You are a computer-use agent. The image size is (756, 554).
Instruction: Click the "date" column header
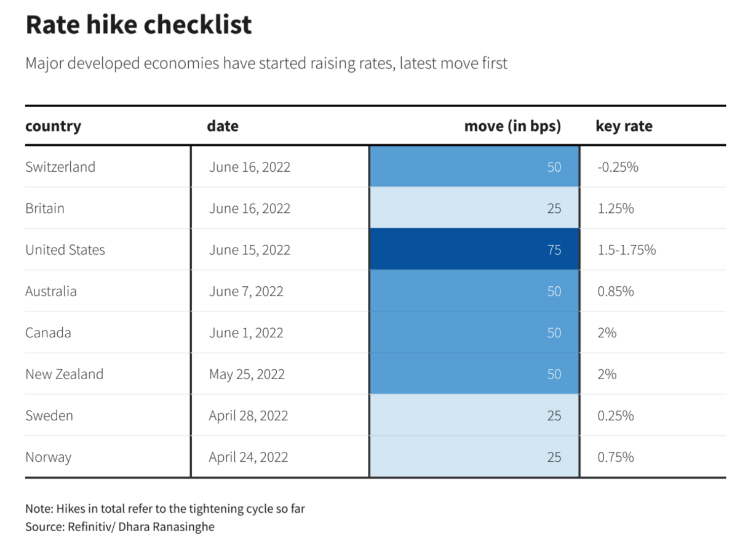pyautogui.click(x=223, y=126)
